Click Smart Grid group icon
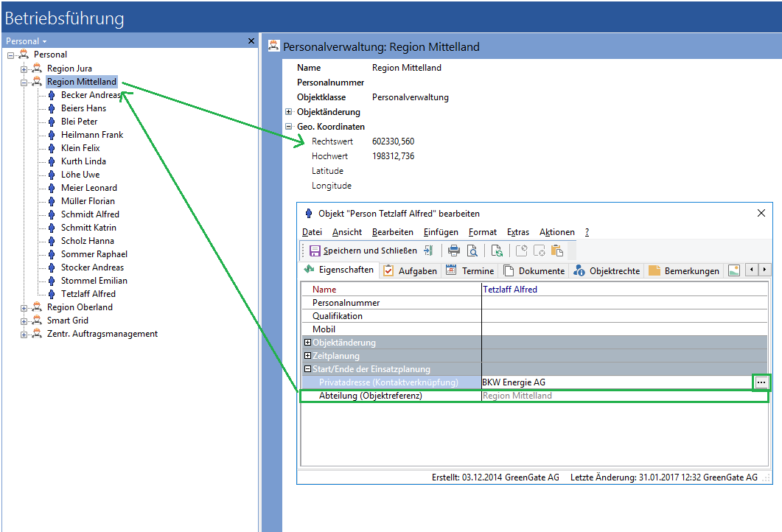 point(37,320)
